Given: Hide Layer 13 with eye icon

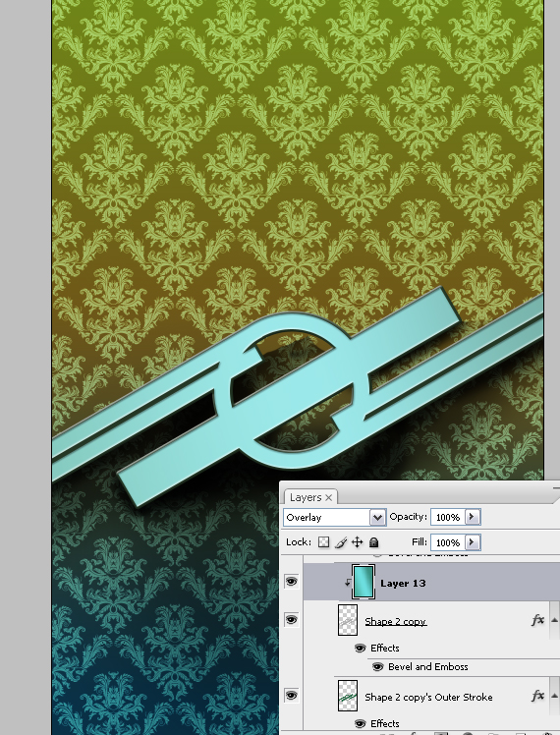Looking at the screenshot, I should (292, 582).
